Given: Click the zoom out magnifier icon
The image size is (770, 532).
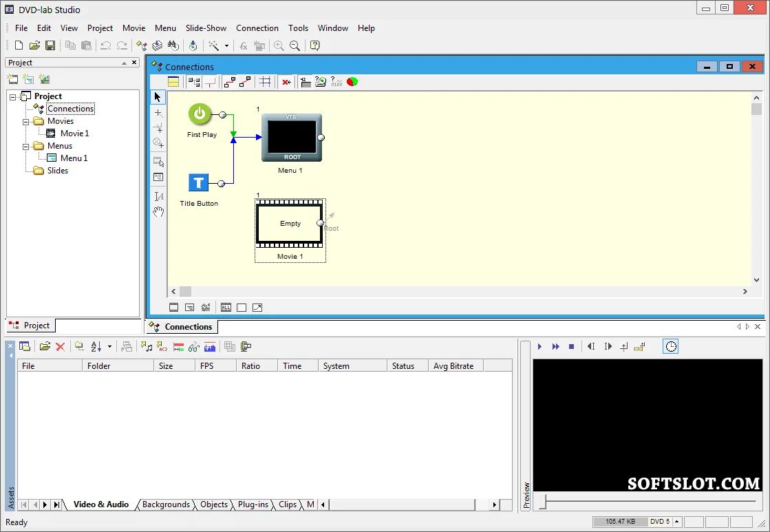Looking at the screenshot, I should click(x=295, y=45).
